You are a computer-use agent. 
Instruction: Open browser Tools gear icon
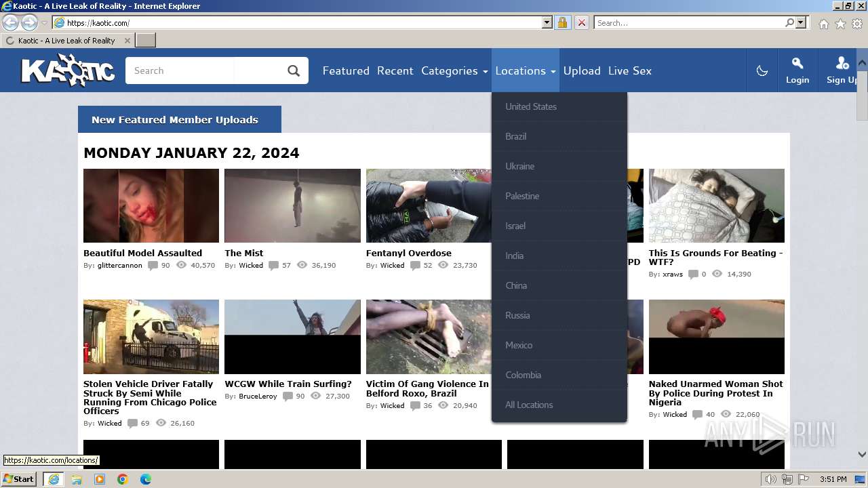pyautogui.click(x=857, y=24)
